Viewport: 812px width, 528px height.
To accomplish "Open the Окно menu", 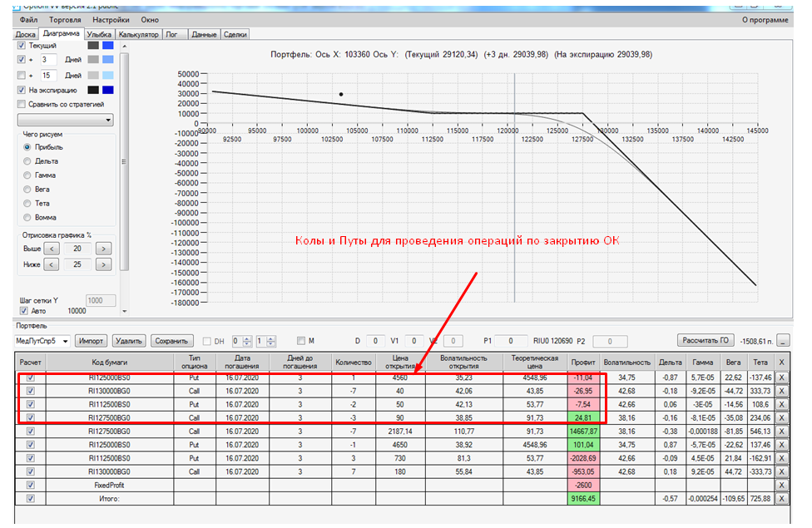I will (150, 20).
